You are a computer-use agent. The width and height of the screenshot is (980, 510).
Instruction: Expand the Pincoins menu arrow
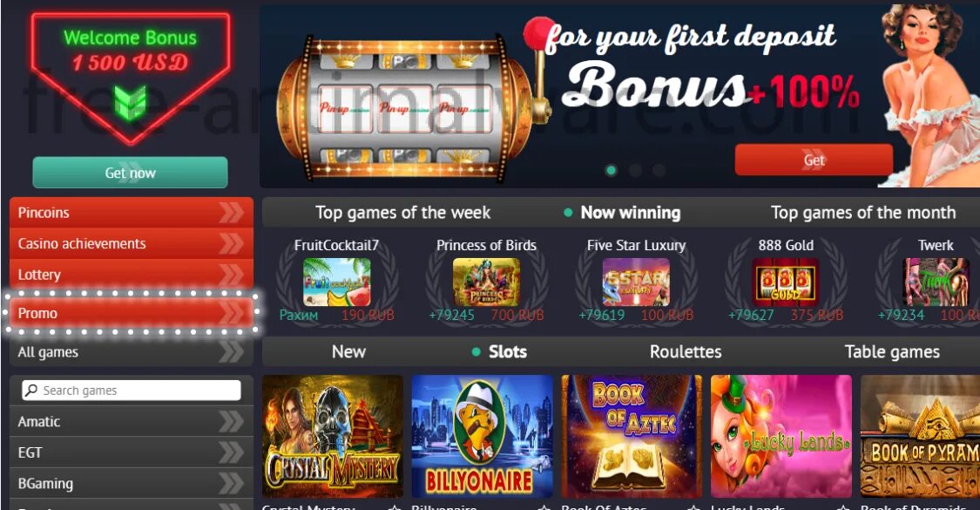(231, 213)
